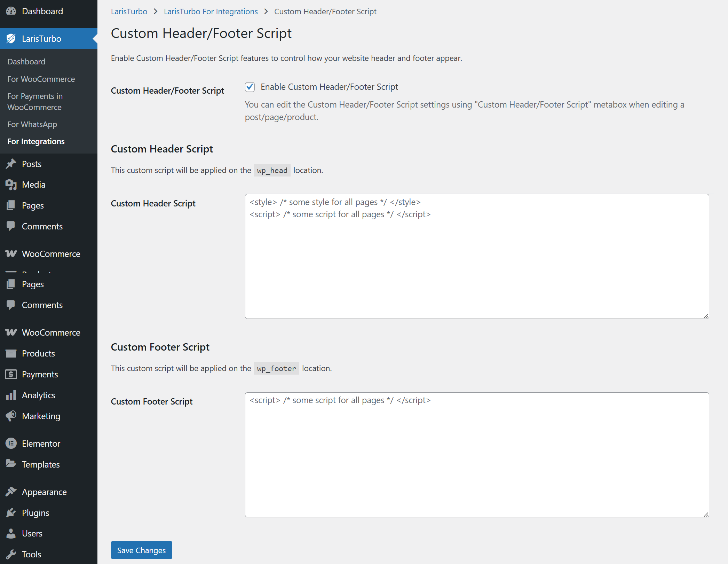Focus the Custom Footer Script textarea
The height and width of the screenshot is (564, 728).
[x=477, y=460]
